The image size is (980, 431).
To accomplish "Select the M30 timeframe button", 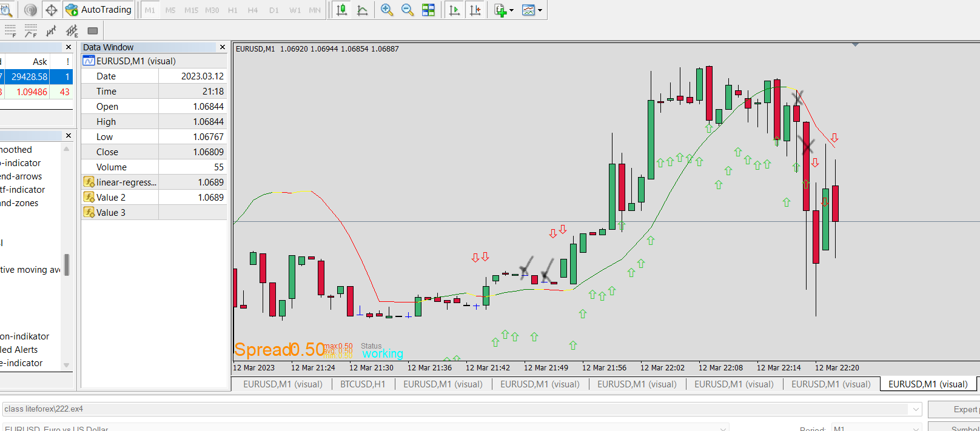I will 212,10.
